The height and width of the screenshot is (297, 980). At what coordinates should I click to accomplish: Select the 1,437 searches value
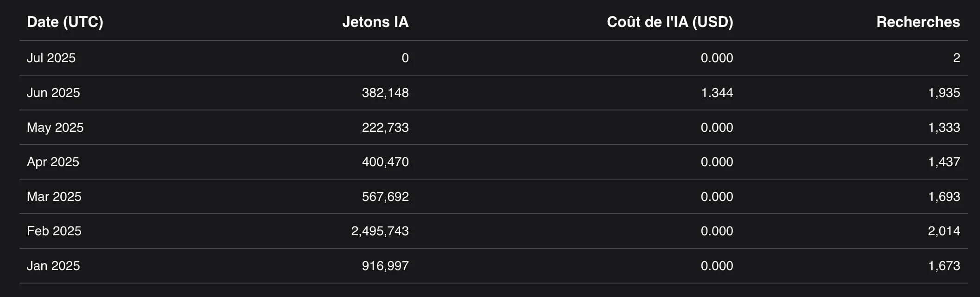click(943, 162)
